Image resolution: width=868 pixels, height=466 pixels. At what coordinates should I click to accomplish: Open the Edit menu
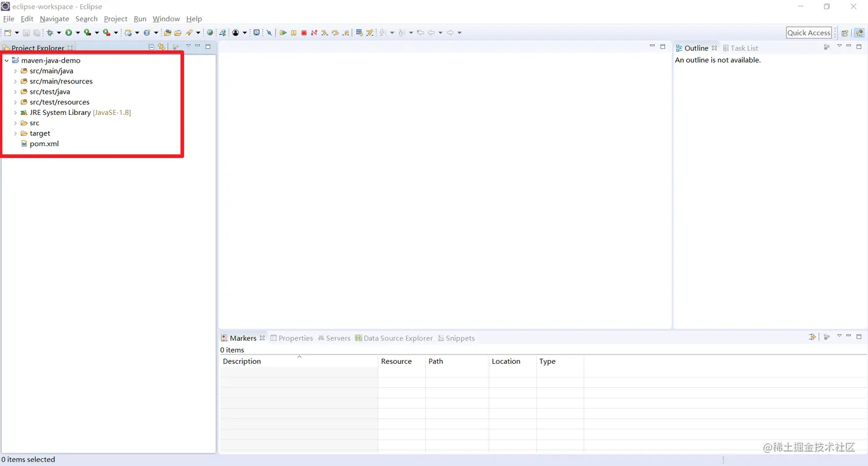tap(27, 19)
